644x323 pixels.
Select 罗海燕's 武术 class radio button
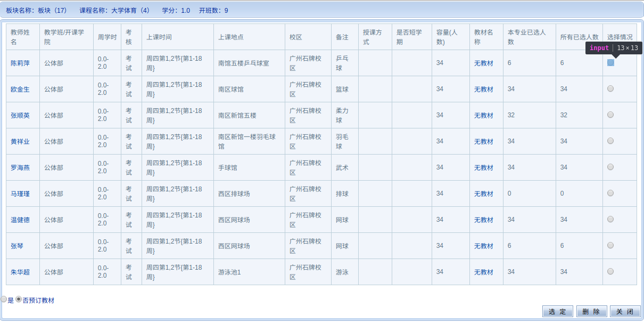(610, 167)
